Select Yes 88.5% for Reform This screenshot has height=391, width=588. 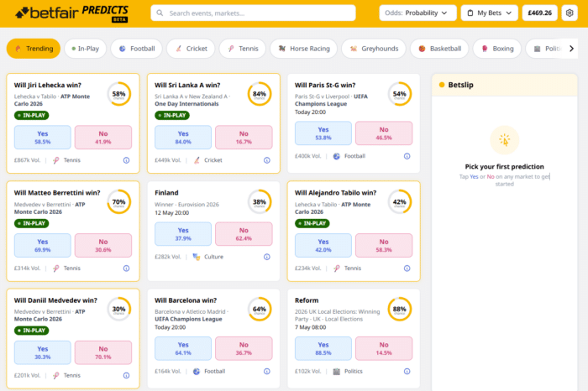[x=323, y=348]
